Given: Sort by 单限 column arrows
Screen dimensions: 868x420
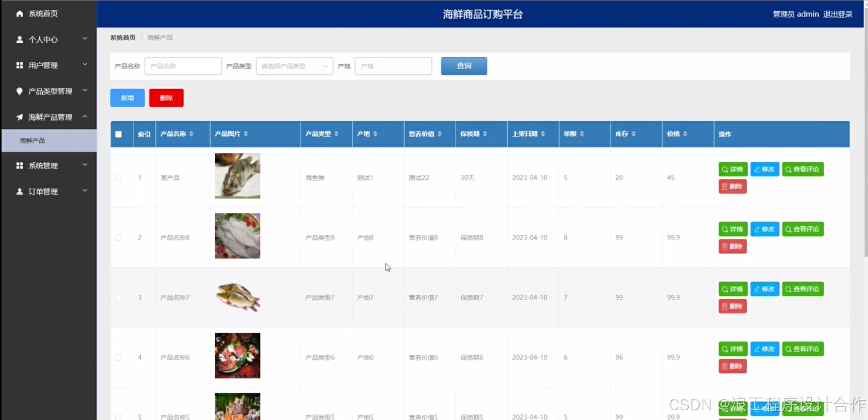Looking at the screenshot, I should click(582, 134).
